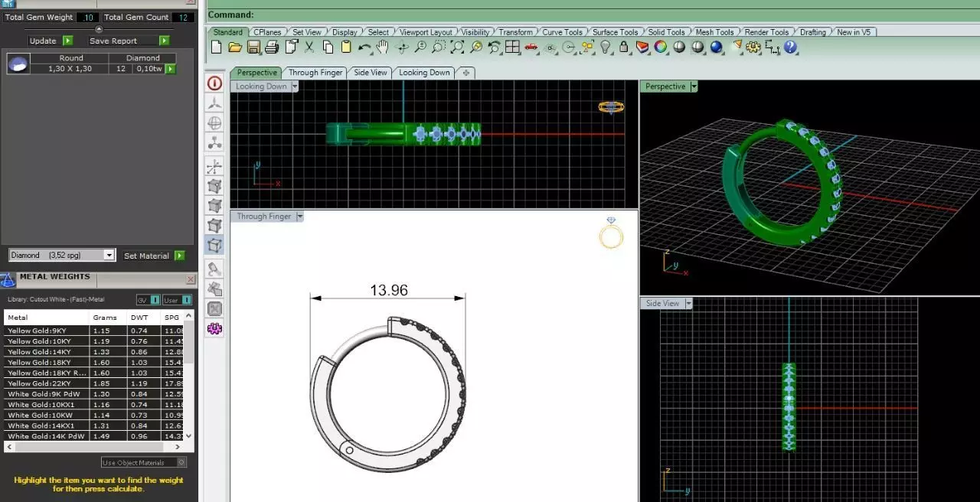Activate the Zoom dynamic magnifier icon
This screenshot has height=502, width=980.
[420, 47]
